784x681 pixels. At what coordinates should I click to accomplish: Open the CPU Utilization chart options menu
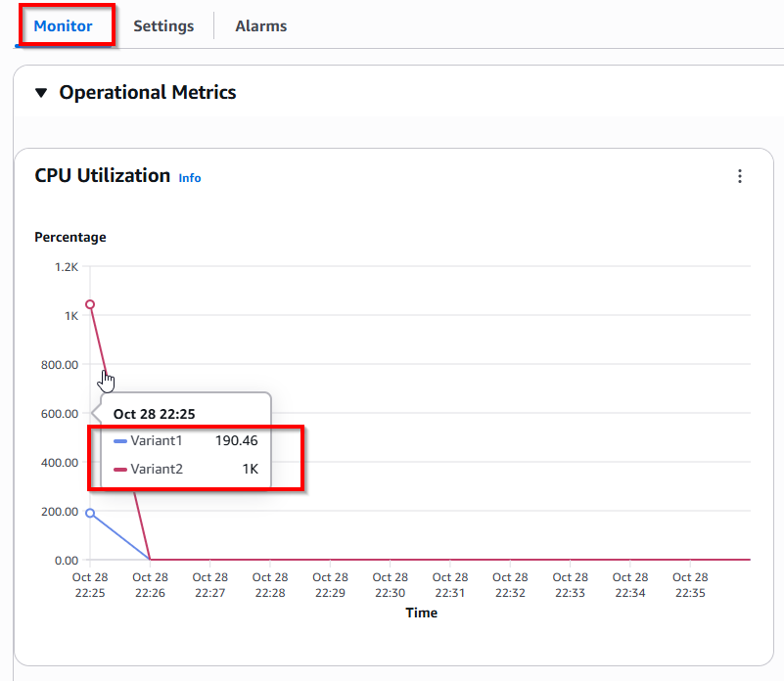click(x=740, y=176)
